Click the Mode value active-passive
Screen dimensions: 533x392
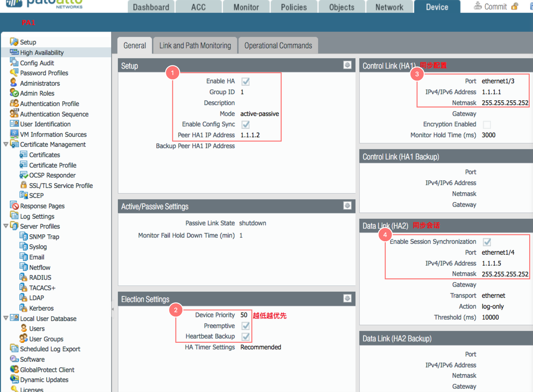click(259, 114)
